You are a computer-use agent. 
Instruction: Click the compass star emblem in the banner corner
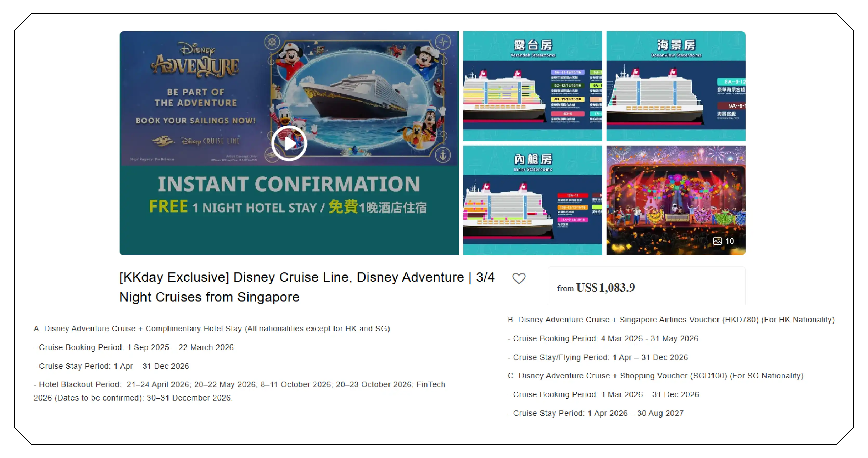443,42
